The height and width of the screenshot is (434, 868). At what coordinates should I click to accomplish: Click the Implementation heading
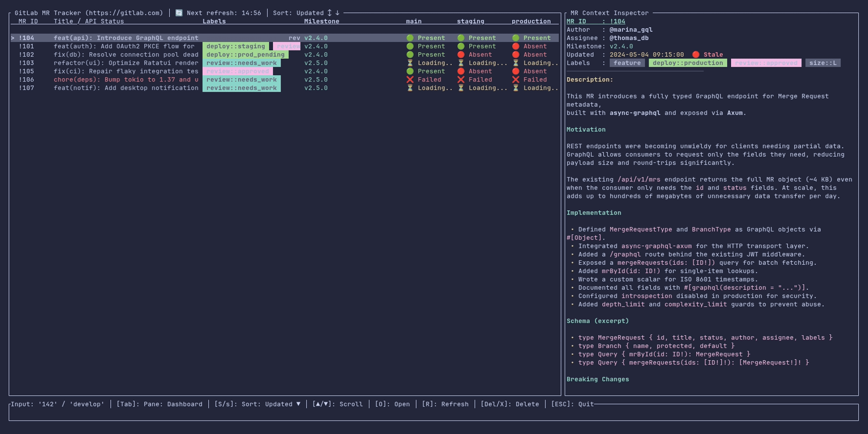[x=594, y=213]
